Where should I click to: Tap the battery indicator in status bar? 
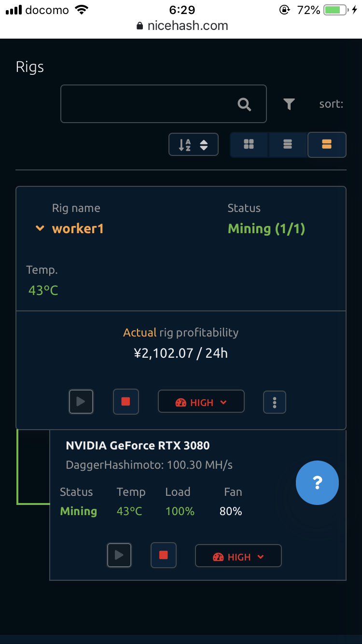(336, 10)
